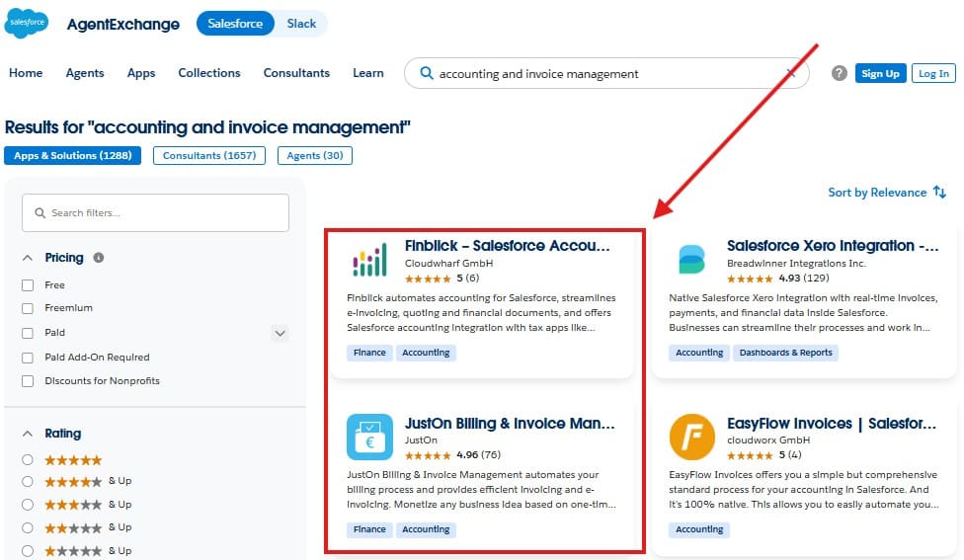Screen dimensions: 964x560
Task: Click the main search input field
Action: (x=605, y=74)
